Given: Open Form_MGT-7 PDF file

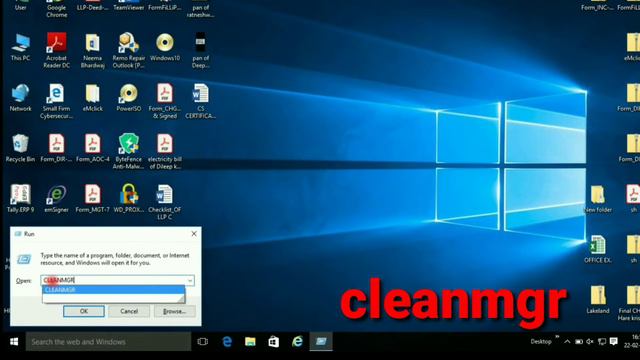Looking at the screenshot, I should (x=93, y=198).
